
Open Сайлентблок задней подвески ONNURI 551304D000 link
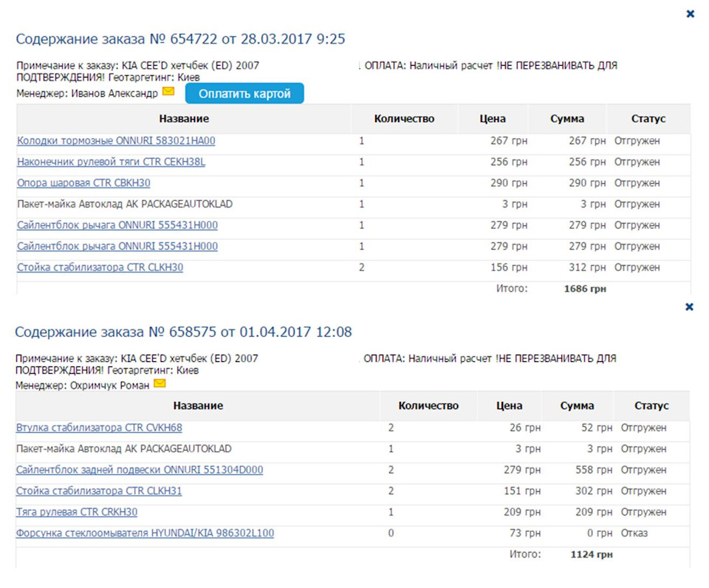click(140, 470)
